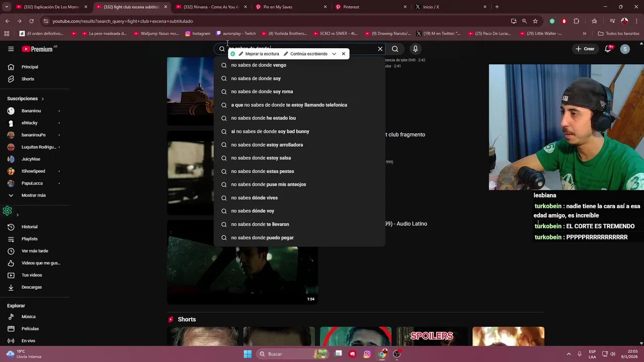
Task: Open the Instagram bookmark
Action: [x=198, y=34]
